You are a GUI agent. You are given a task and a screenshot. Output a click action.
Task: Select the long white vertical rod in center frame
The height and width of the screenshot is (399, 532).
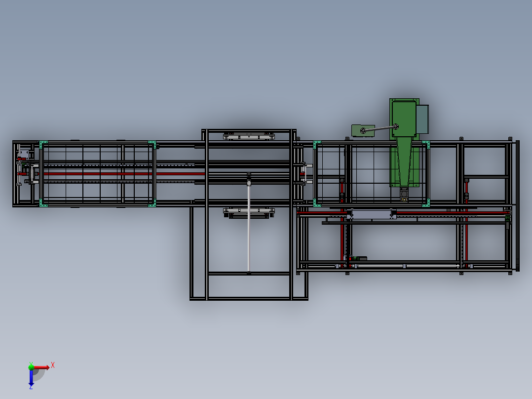pos(249,229)
